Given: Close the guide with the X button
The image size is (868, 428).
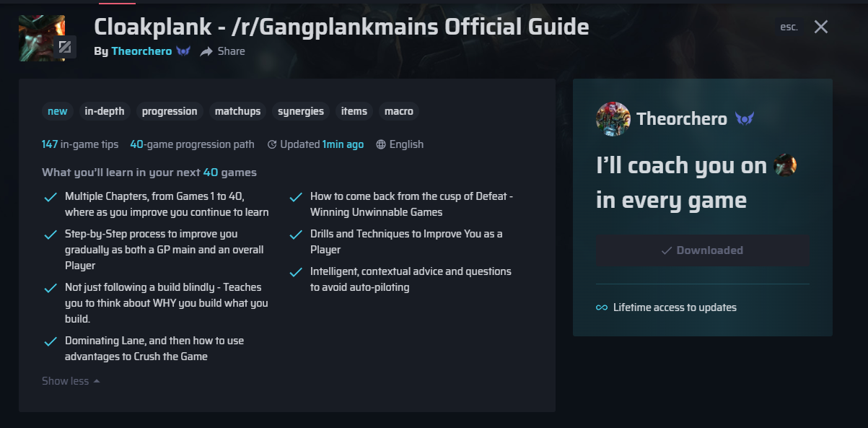Looking at the screenshot, I should (x=820, y=27).
